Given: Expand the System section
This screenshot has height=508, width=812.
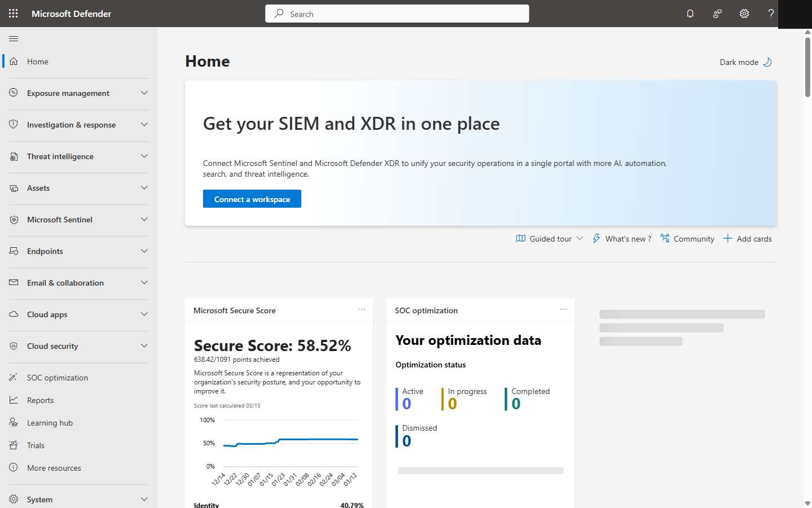Looking at the screenshot, I should tap(144, 499).
